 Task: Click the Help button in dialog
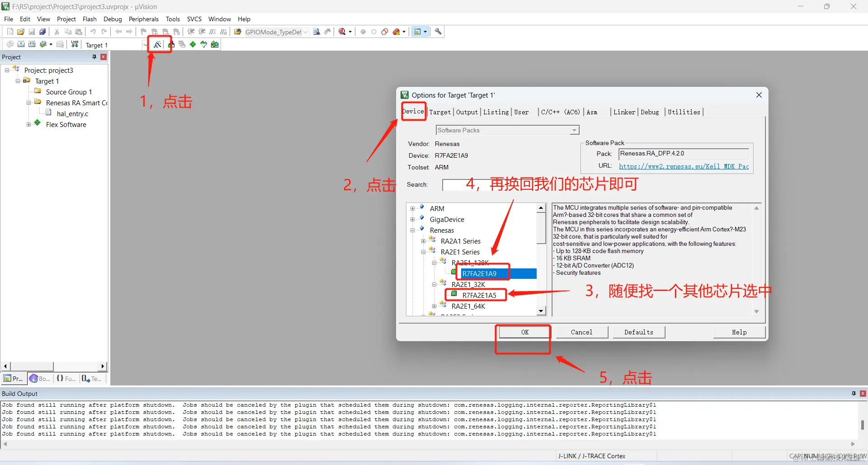tap(739, 332)
